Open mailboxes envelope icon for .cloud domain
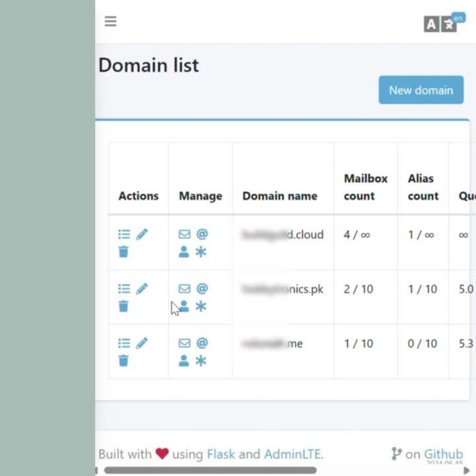 tap(184, 234)
